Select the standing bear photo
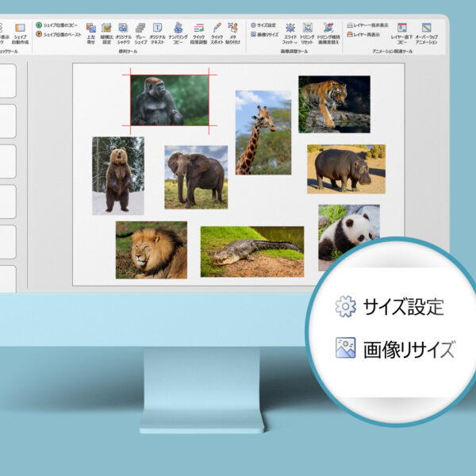The image size is (476, 476). point(118,176)
